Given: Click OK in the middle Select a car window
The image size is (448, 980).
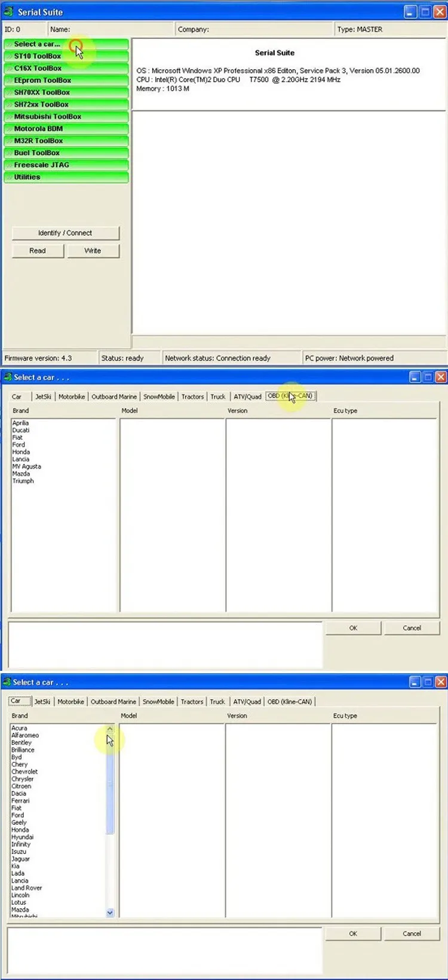Looking at the screenshot, I should pyautogui.click(x=353, y=628).
